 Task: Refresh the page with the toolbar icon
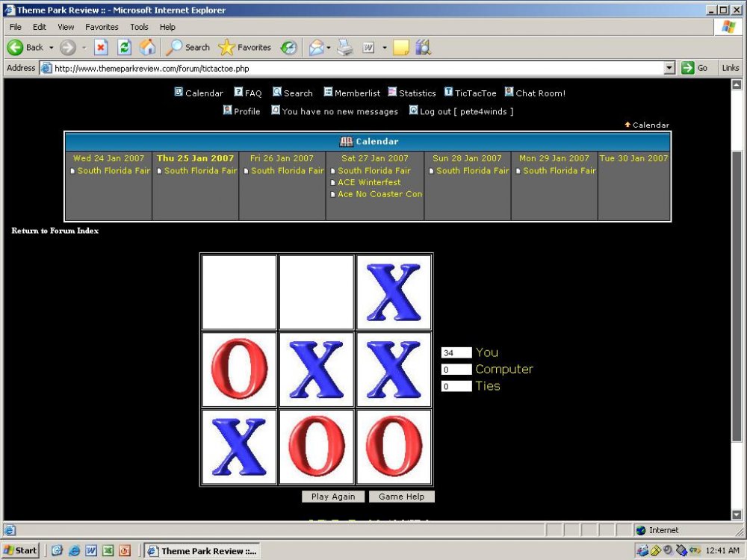click(x=124, y=47)
